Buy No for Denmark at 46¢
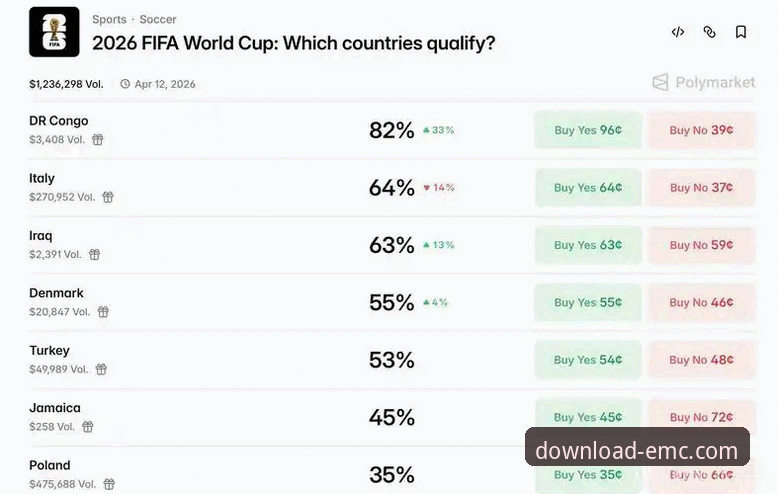The image size is (778, 494). [x=701, y=302]
